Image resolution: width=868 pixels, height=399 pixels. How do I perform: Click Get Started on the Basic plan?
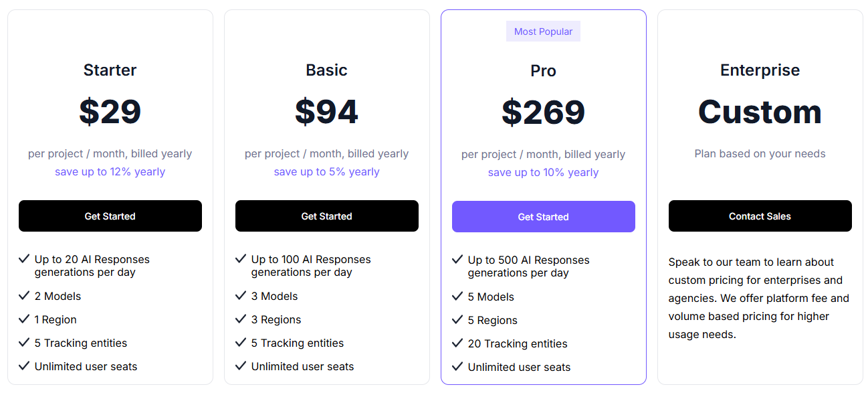point(326,216)
